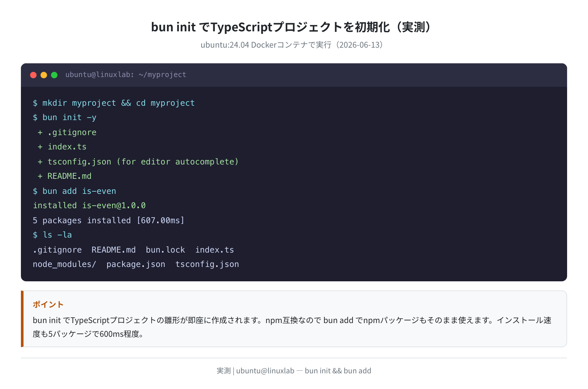Click 'installed is-even@1.0.0' output
The width and height of the screenshot is (588, 389).
(x=89, y=206)
